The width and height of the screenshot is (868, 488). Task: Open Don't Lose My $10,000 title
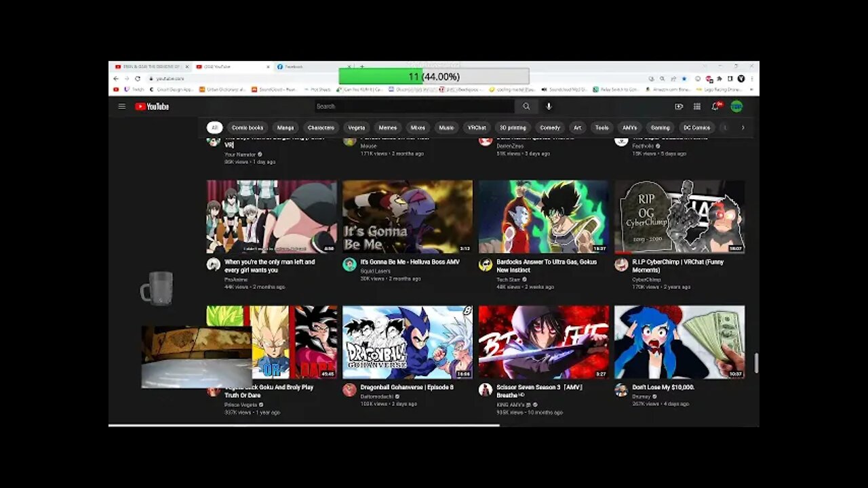coord(663,387)
